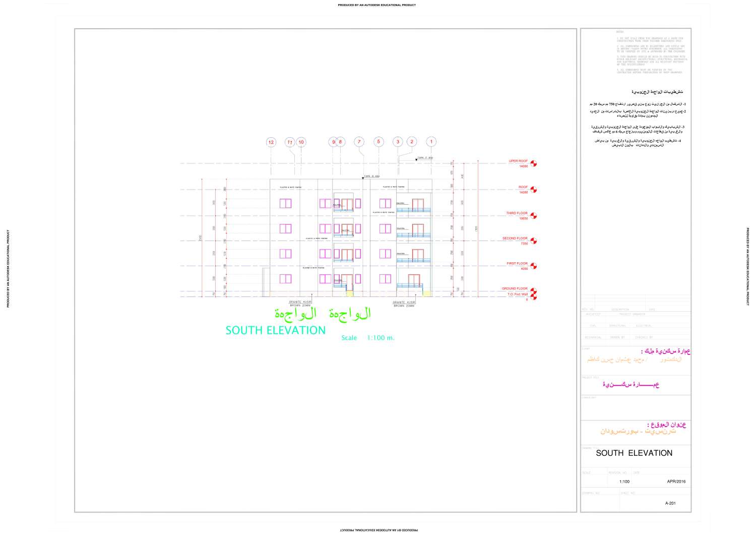Select the ROOF 14080 elevation marker
The width and height of the screenshot is (756, 535).
533,190
